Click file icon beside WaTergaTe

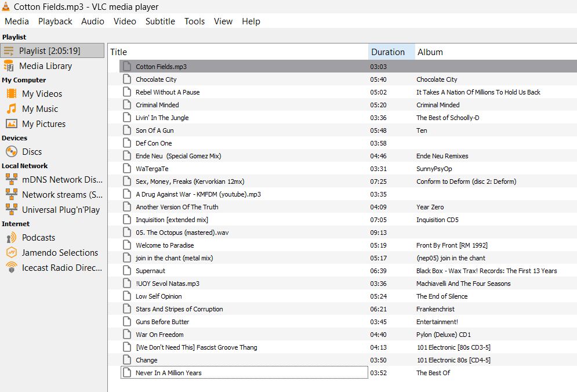coord(127,169)
